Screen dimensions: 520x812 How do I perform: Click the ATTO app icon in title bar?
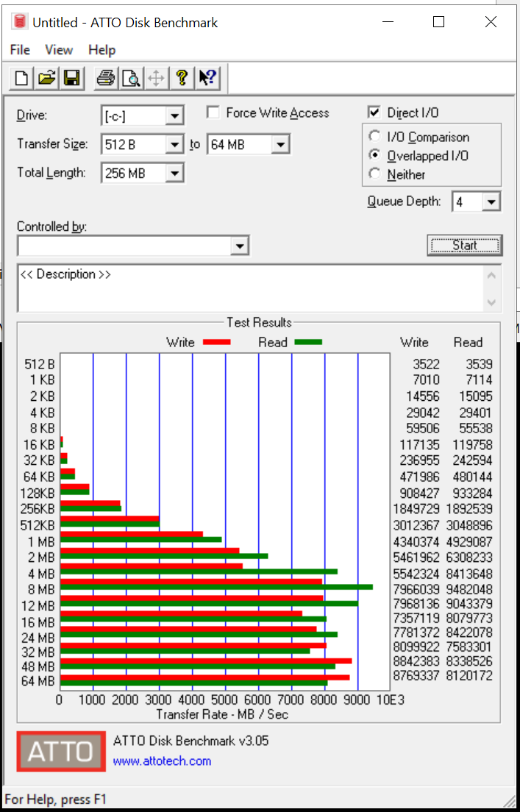click(20, 22)
